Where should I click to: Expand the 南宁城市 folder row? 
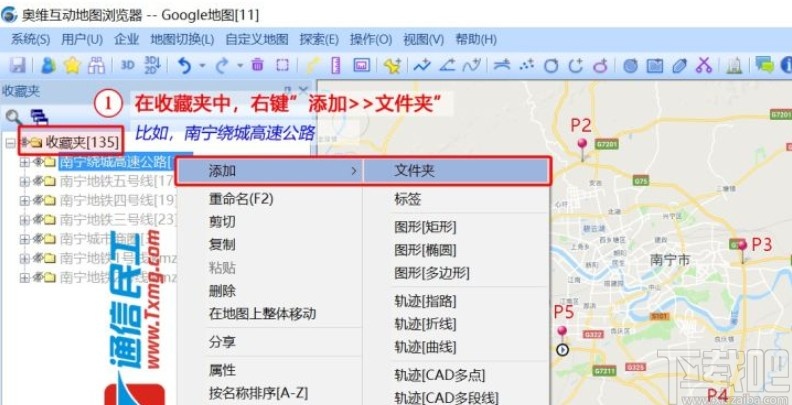click(24, 239)
